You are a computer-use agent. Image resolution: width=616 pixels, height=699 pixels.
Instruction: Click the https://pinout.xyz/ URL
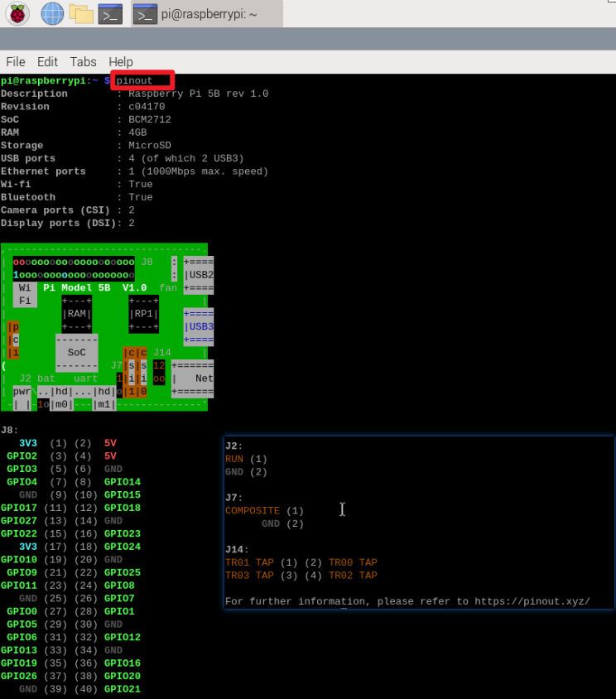point(532,601)
